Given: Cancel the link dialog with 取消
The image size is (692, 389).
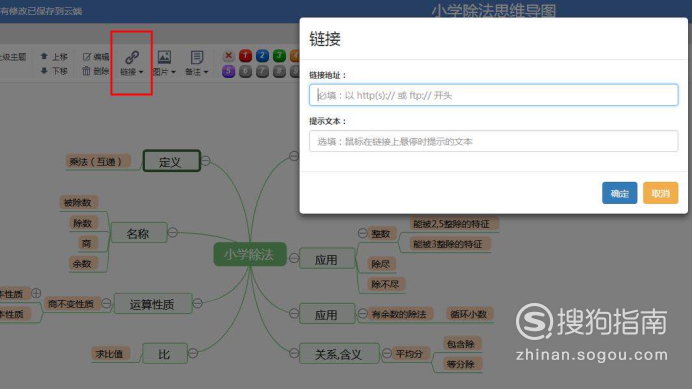Looking at the screenshot, I should (661, 193).
